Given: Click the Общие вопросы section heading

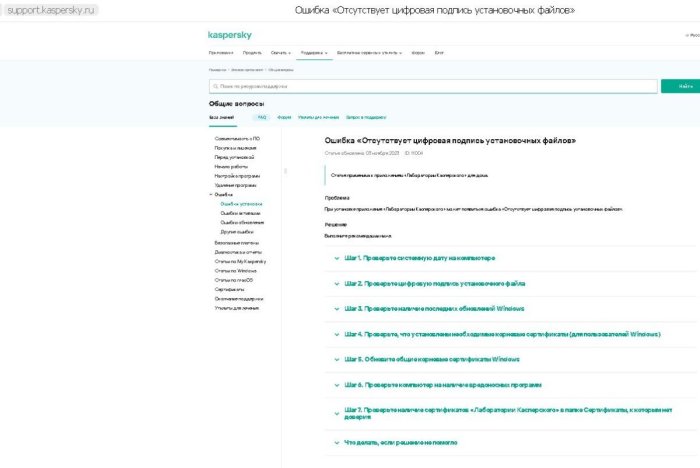Looking at the screenshot, I should click(237, 104).
